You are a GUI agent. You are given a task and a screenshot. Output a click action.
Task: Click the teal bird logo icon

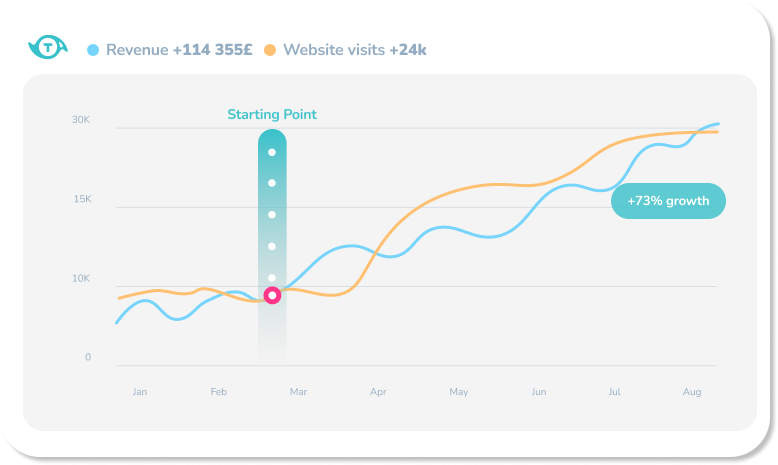(x=47, y=48)
